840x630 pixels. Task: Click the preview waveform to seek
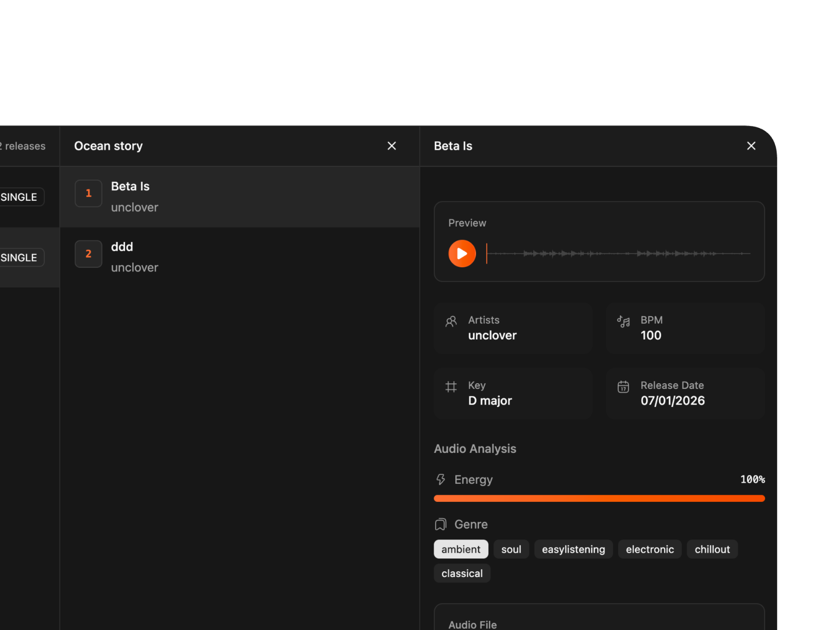pos(617,253)
